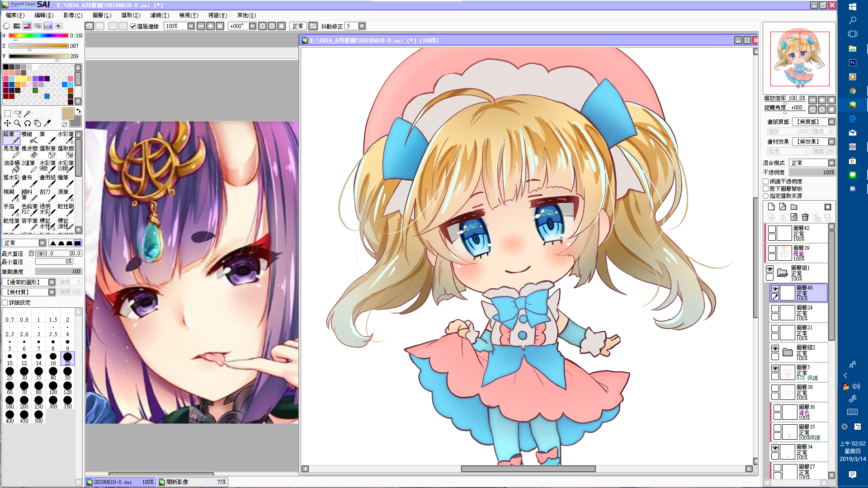Screen dimensions: 868x488
Task: Click the redo toolbar button
Action: coord(100,26)
